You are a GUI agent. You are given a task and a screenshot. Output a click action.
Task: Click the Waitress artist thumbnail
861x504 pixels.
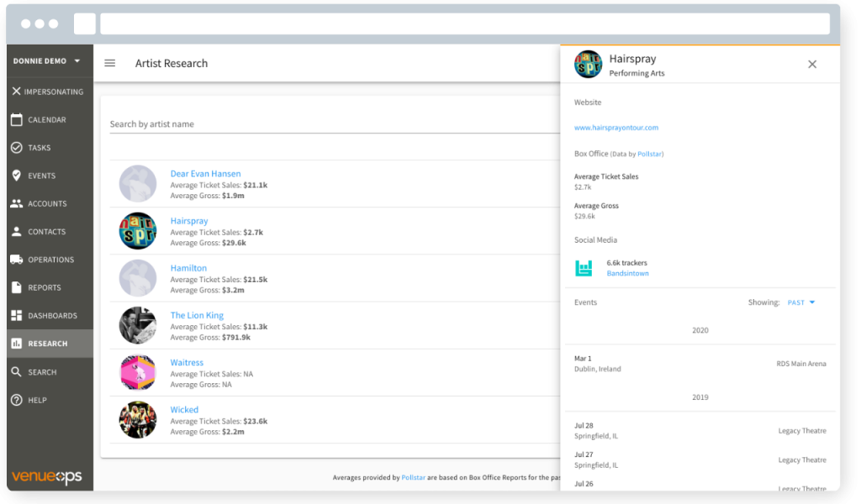tap(137, 372)
